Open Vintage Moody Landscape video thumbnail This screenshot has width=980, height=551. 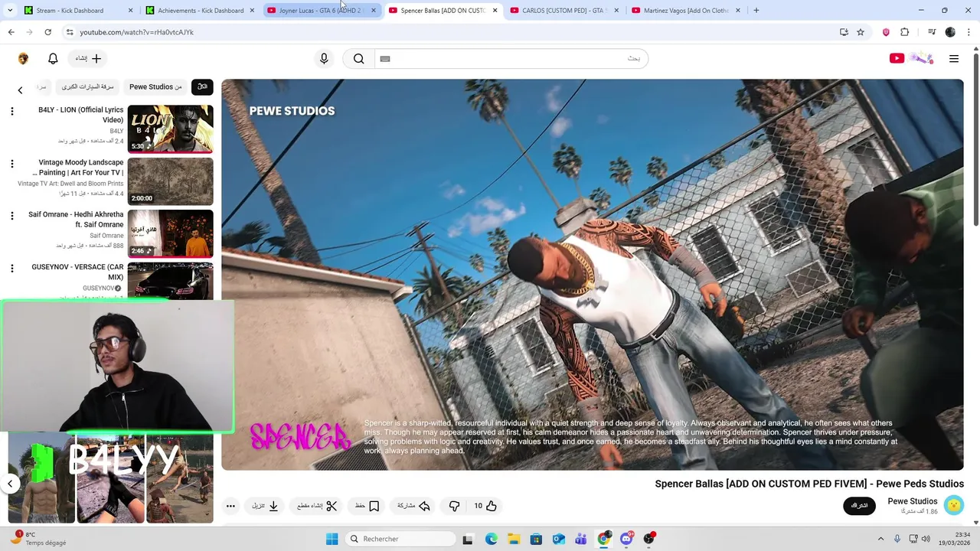point(170,181)
